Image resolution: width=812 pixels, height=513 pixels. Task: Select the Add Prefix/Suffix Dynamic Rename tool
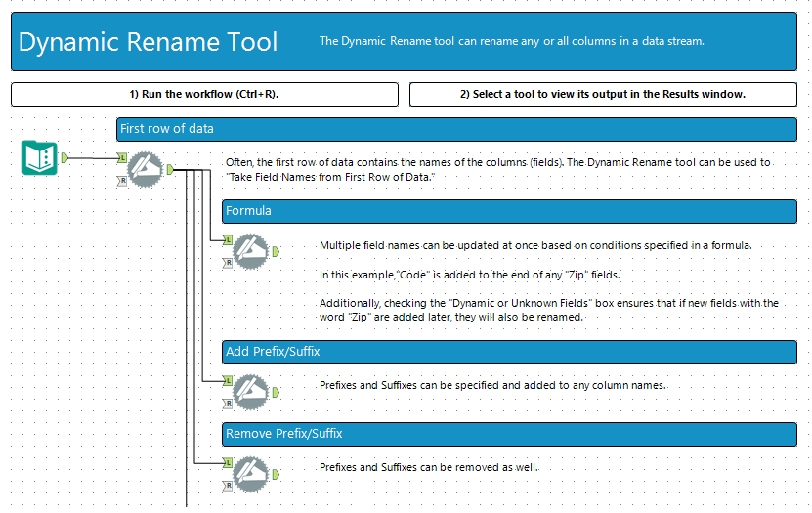click(x=251, y=392)
